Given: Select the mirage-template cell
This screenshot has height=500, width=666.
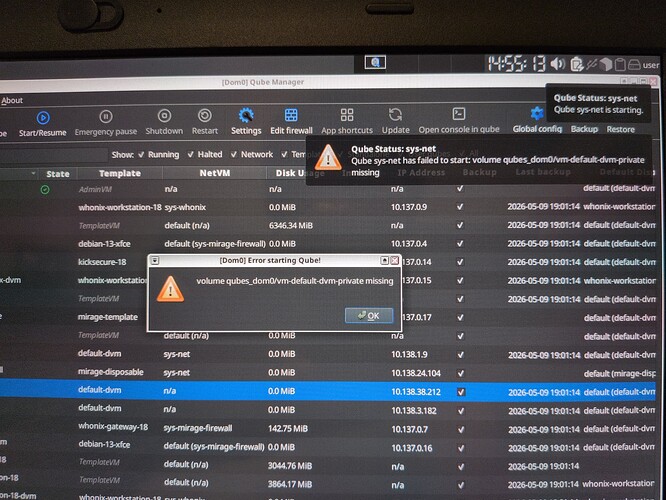Looking at the screenshot, I should (108, 317).
